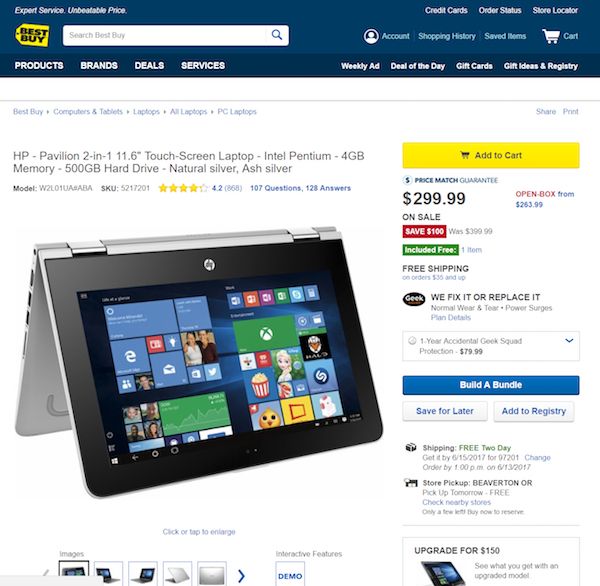
Task: Click Save for Later button
Action: pos(445,411)
